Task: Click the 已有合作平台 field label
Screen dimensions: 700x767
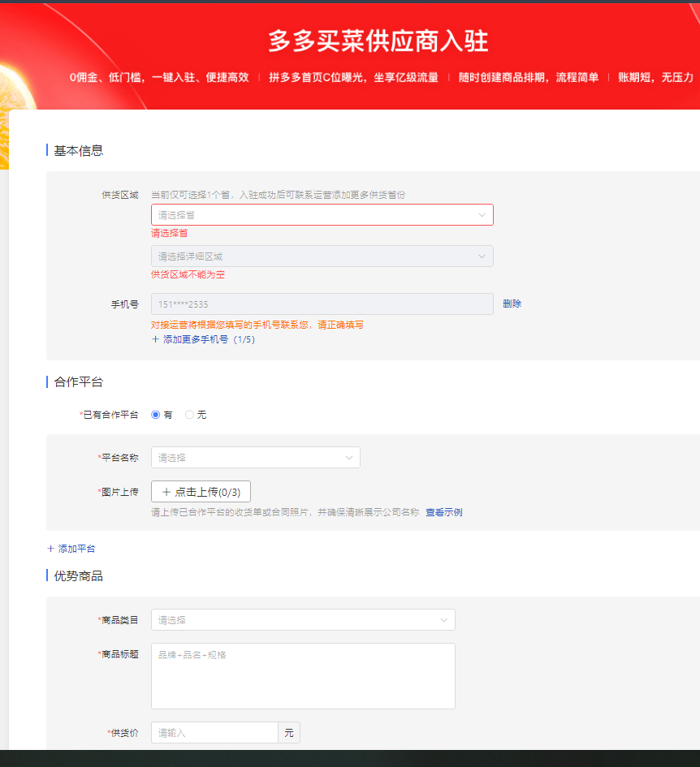Action: pos(110,415)
